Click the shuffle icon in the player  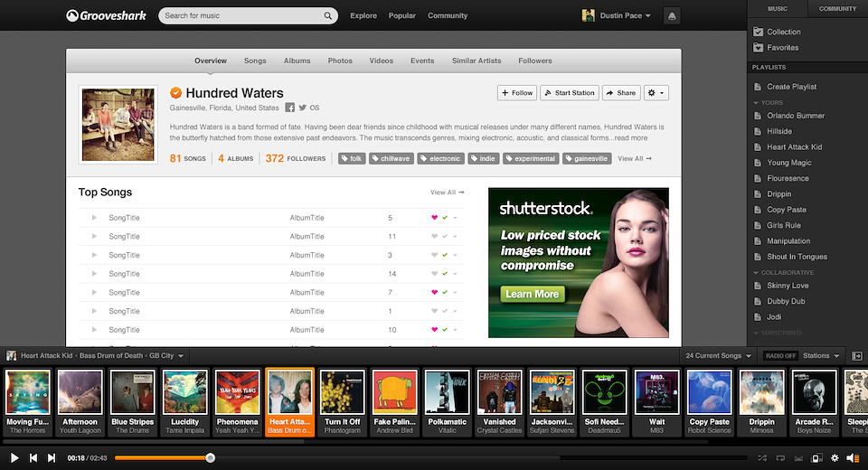coord(761,458)
